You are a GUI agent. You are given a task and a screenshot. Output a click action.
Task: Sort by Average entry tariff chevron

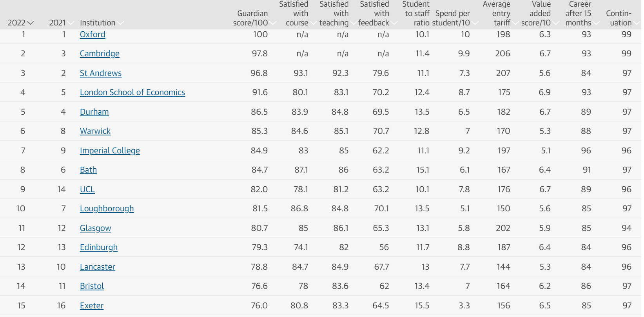515,23
